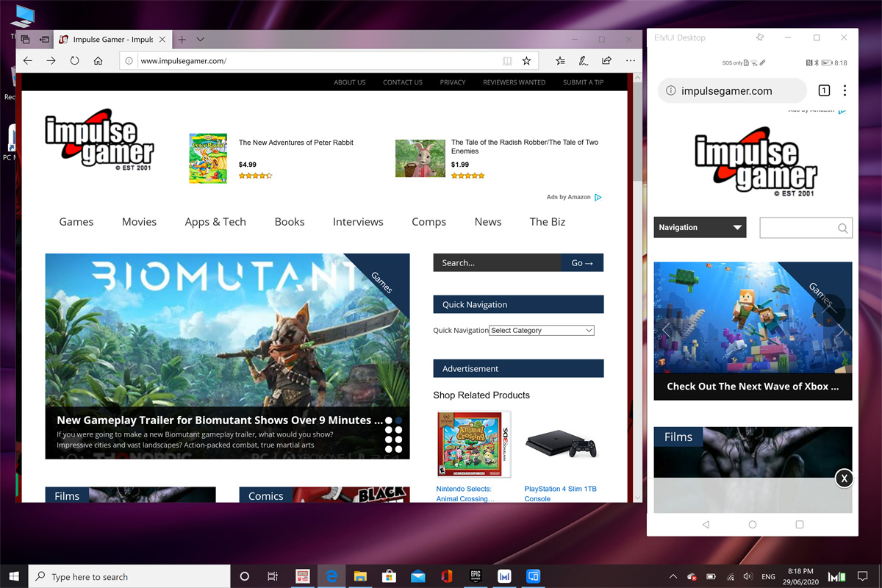Screen dimensions: 882x588
Task: Expand Navigation dropdown in EMUI window
Action: point(700,227)
